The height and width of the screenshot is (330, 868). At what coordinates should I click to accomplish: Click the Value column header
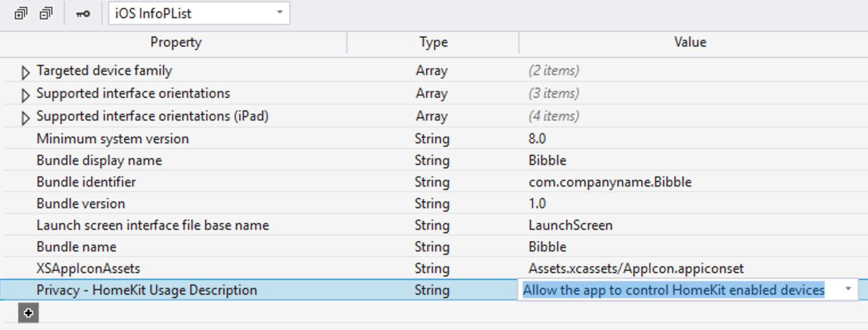(690, 42)
